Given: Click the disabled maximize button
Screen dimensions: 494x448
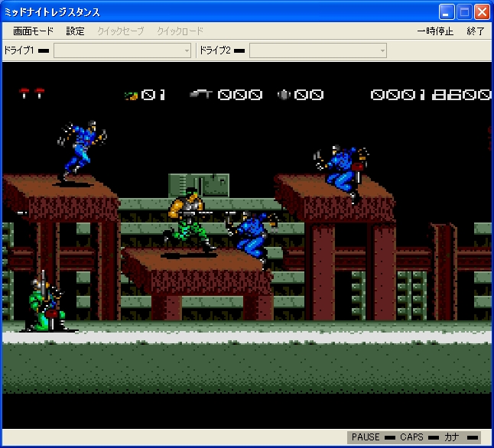Looking at the screenshot, I should pos(464,12).
